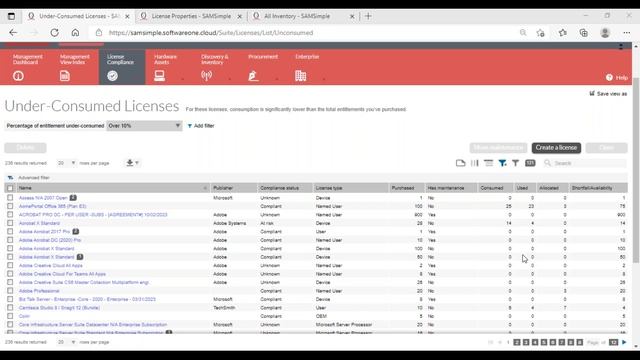Open browser profile avatar
Image resolution: width=640 pixels, height=360 pixels.
pos(605,33)
